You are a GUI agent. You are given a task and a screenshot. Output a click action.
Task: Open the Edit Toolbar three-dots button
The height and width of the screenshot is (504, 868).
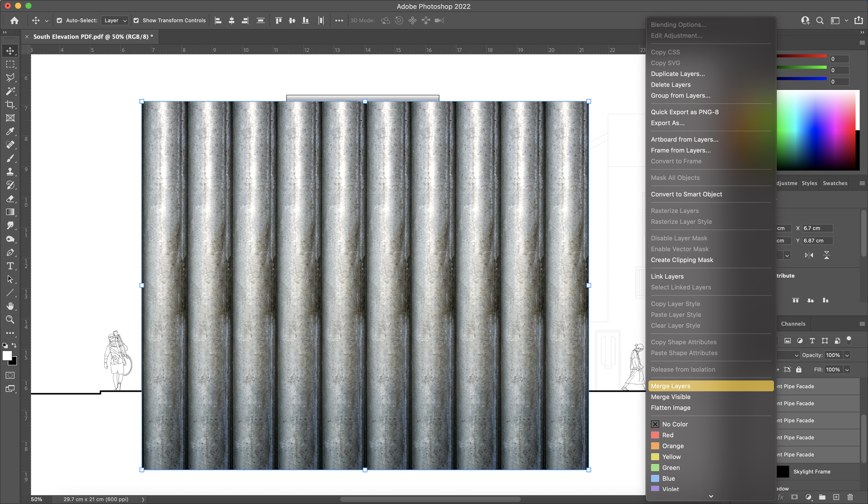pos(10,333)
